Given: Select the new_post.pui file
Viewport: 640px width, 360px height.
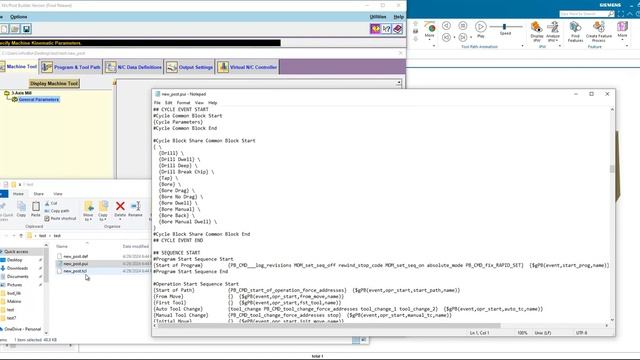Looking at the screenshot, I should [x=76, y=264].
